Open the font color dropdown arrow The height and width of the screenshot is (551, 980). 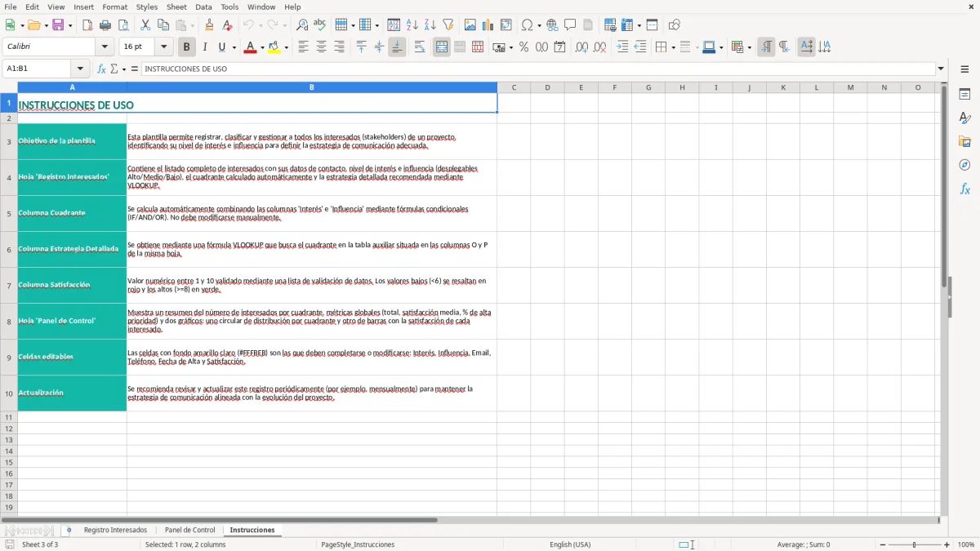[x=262, y=47]
